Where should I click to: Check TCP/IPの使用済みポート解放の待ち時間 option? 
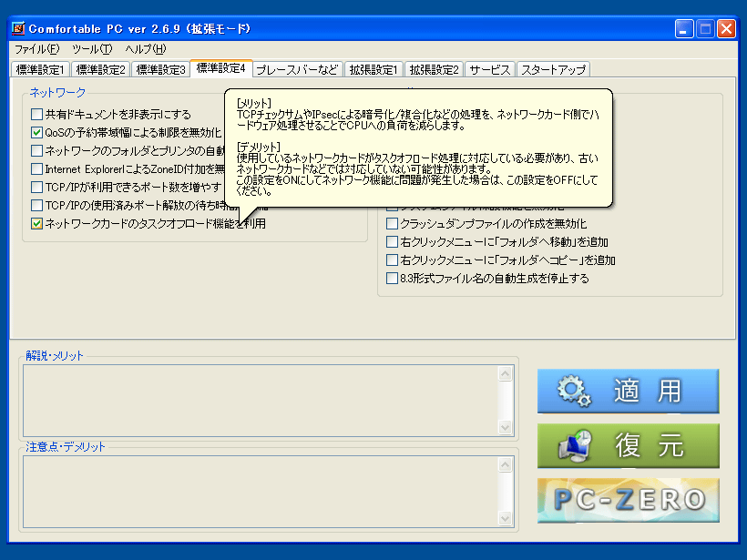36,205
